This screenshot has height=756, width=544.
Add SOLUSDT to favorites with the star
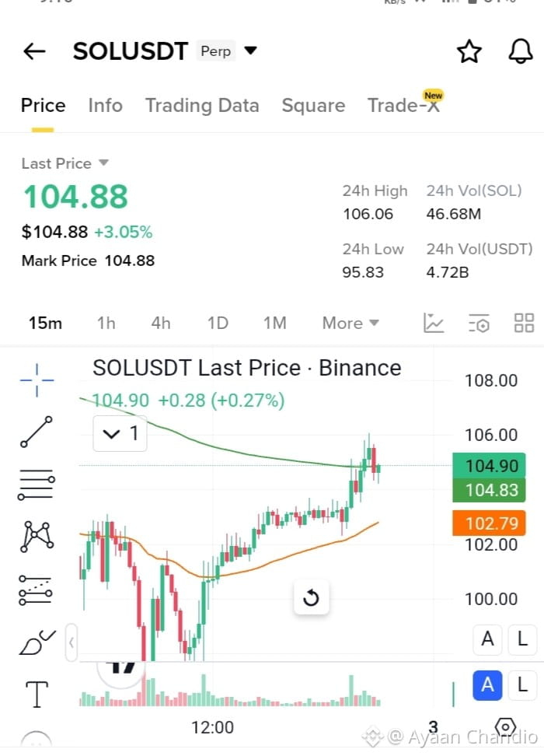pos(469,51)
